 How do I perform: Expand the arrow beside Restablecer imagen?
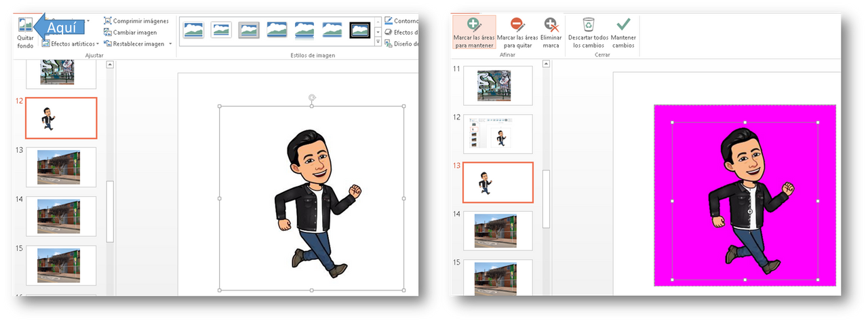170,43
